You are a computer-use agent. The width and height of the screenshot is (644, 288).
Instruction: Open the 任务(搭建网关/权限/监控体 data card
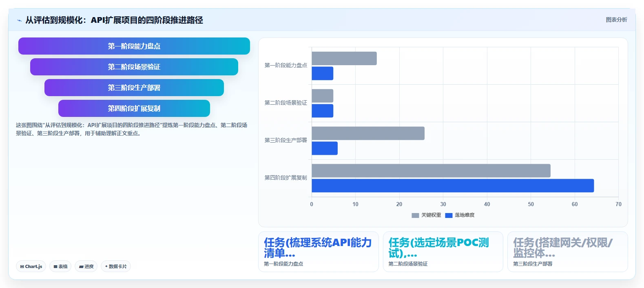click(568, 252)
